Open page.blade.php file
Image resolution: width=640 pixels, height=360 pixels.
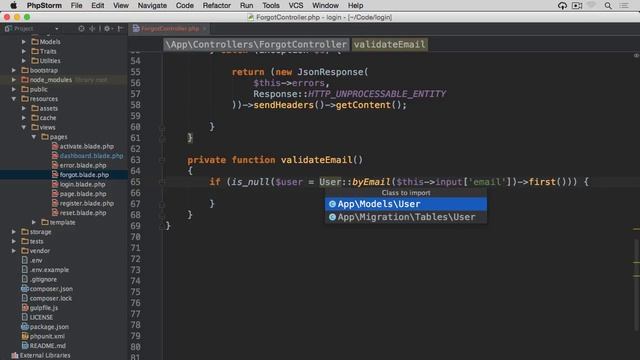click(83, 194)
